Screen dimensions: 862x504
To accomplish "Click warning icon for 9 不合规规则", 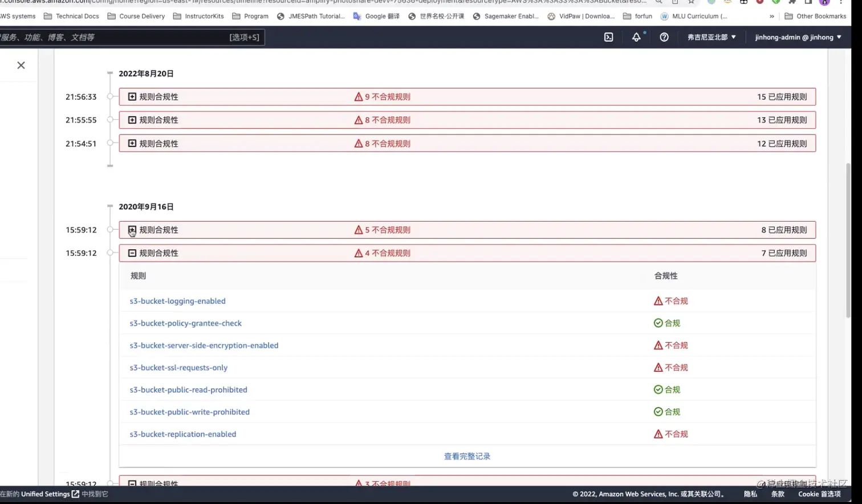I will point(359,97).
